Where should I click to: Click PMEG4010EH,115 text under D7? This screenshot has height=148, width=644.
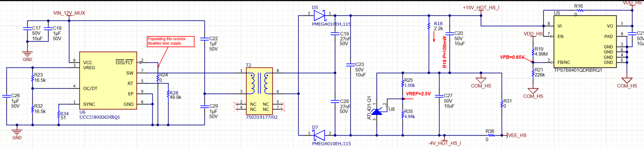(331, 144)
